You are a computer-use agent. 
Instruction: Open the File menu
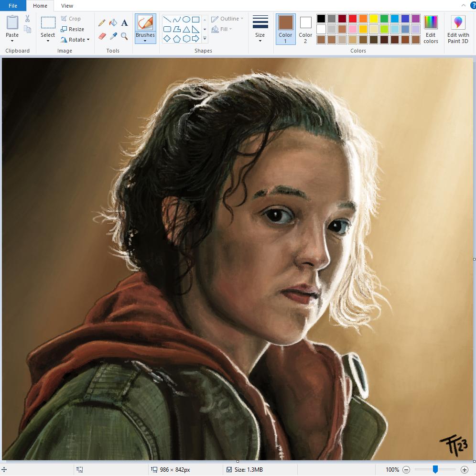click(x=13, y=6)
